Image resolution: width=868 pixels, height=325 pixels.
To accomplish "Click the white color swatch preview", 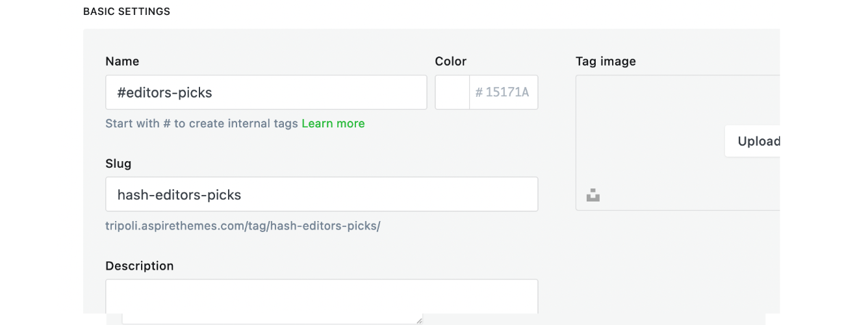I will tap(452, 92).
